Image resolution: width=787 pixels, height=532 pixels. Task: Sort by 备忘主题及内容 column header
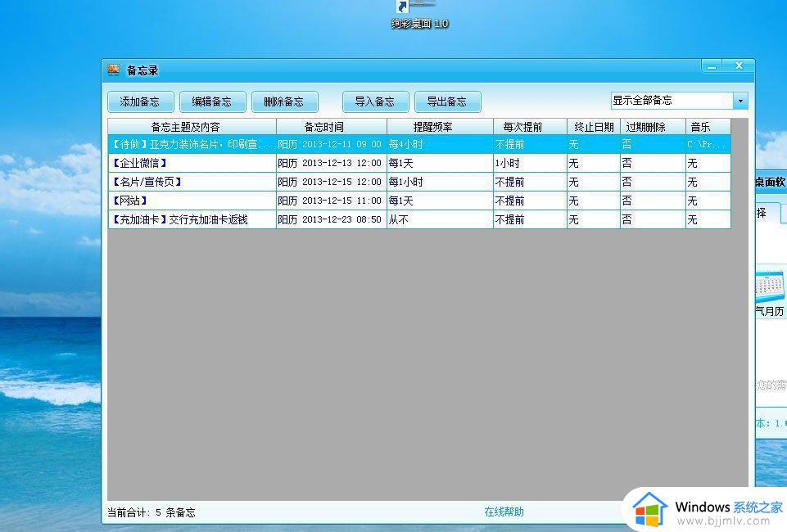pyautogui.click(x=192, y=127)
